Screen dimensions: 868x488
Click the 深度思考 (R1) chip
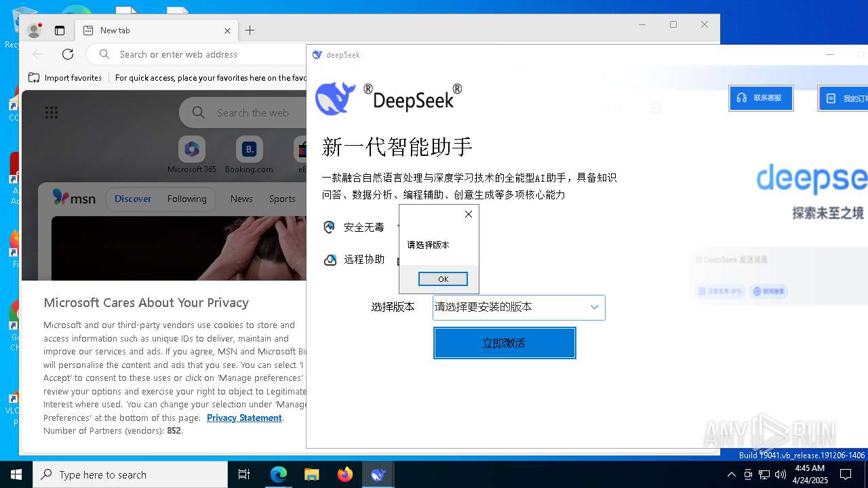[721, 291]
